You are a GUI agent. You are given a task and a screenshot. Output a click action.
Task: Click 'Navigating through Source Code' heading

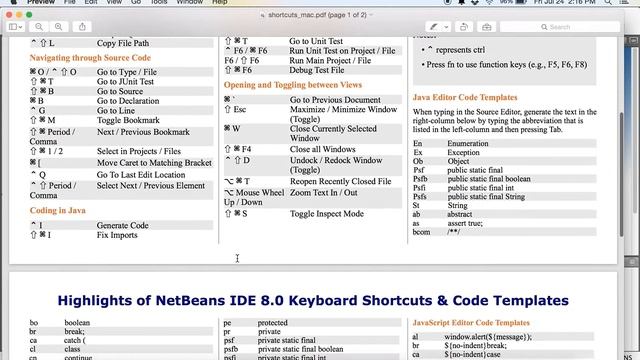click(x=90, y=58)
